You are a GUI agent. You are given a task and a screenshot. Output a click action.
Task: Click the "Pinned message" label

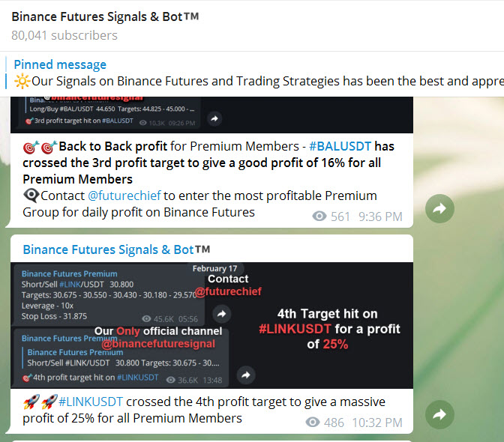(60, 64)
